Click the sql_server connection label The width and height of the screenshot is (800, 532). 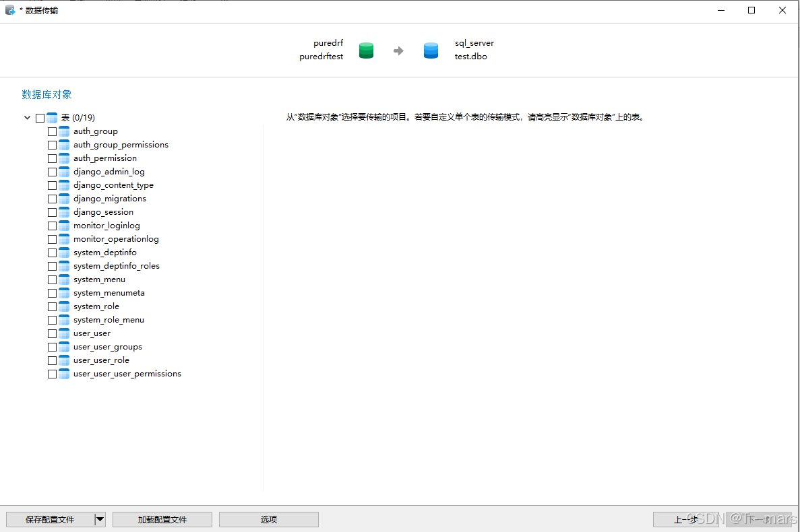474,43
